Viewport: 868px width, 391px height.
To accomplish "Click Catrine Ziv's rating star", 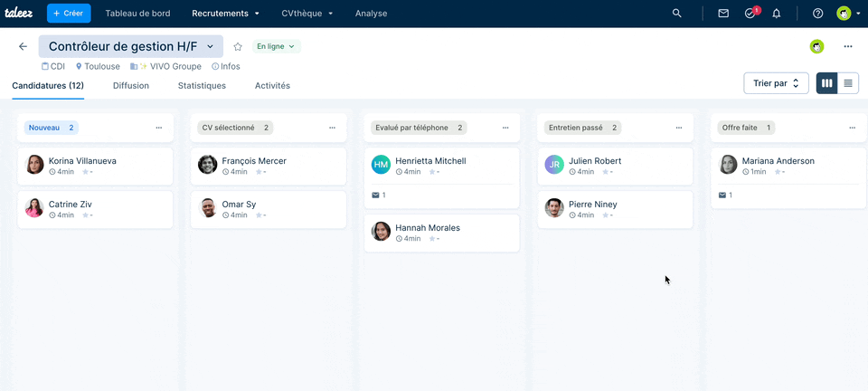I will pyautogui.click(x=85, y=215).
